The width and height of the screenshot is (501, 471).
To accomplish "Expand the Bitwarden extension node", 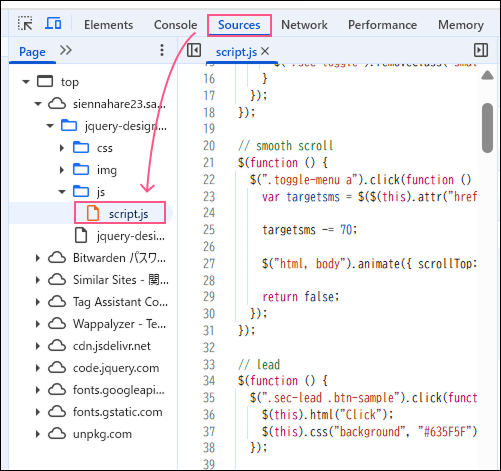I will coord(38,258).
